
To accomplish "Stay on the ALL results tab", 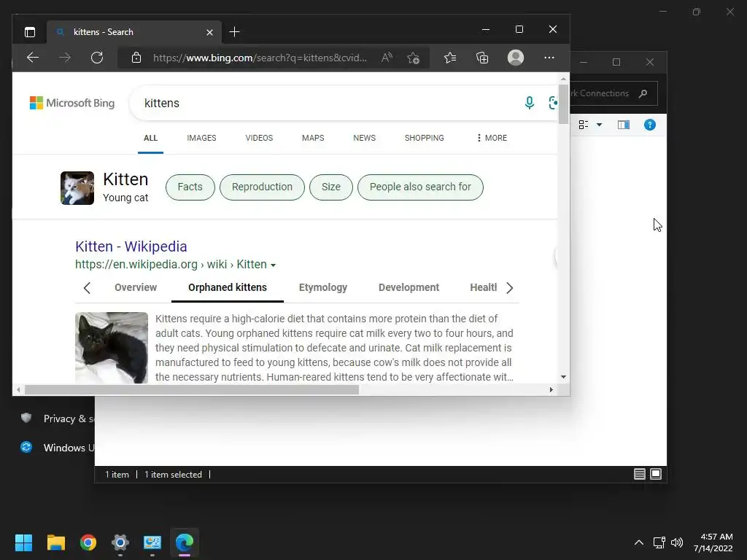I will click(150, 138).
